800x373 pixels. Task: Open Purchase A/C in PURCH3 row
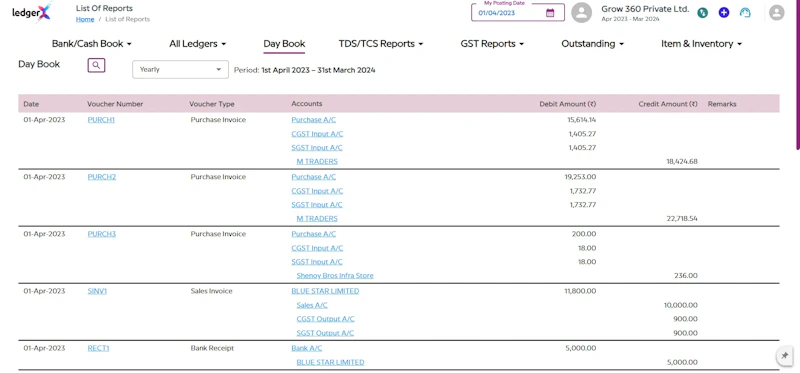[x=313, y=234]
